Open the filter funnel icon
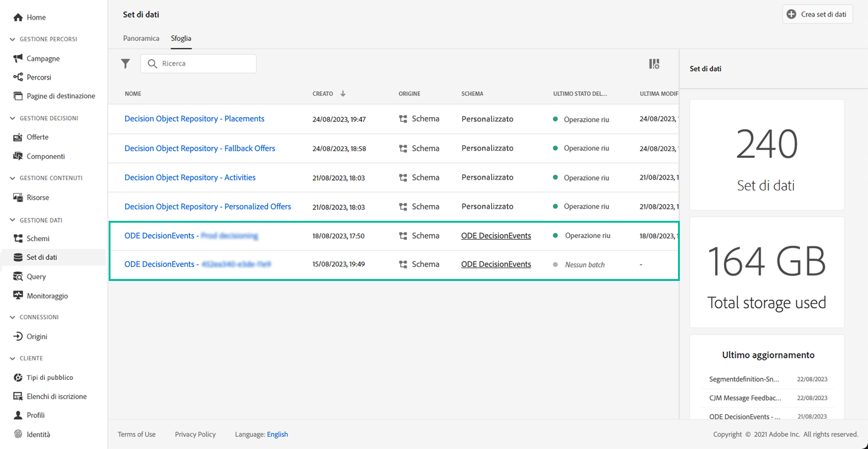This screenshot has width=868, height=449. point(126,64)
